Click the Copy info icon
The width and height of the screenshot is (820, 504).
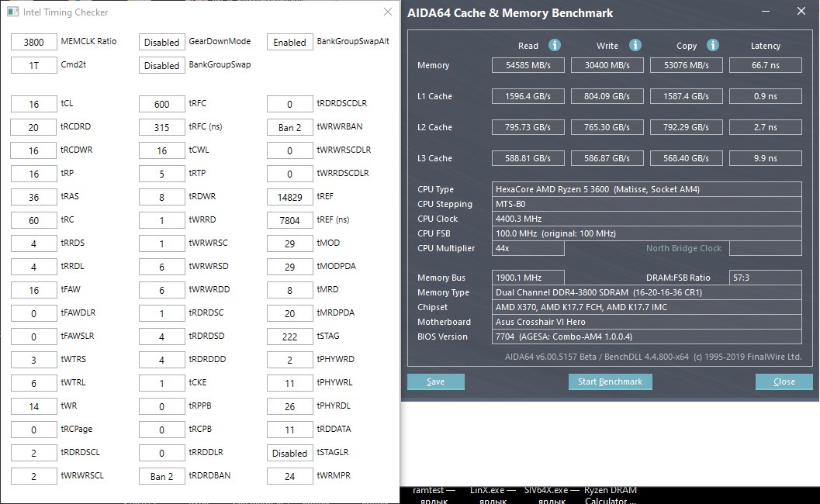coord(712,46)
